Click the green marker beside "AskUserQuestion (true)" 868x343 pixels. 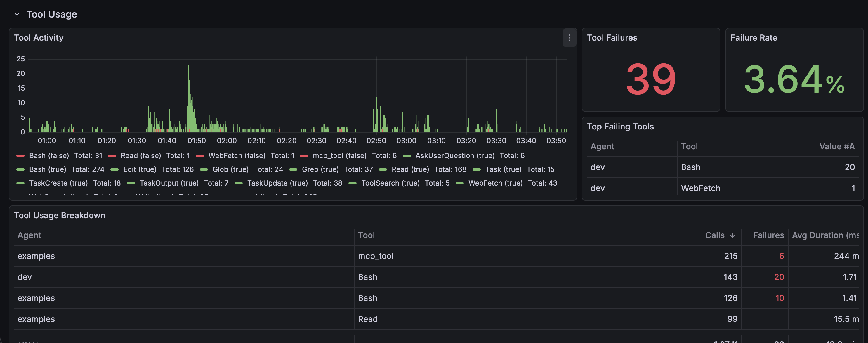click(x=407, y=155)
